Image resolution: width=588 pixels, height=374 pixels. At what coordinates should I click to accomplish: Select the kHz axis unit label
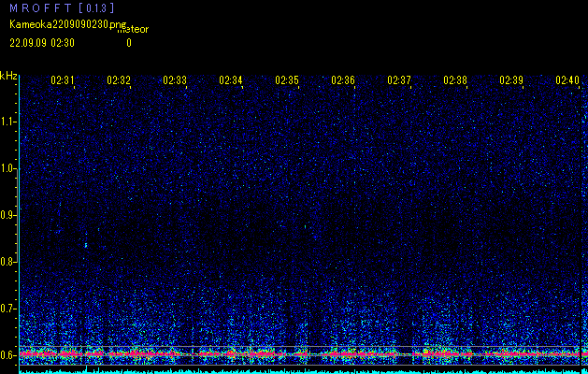coord(8,76)
